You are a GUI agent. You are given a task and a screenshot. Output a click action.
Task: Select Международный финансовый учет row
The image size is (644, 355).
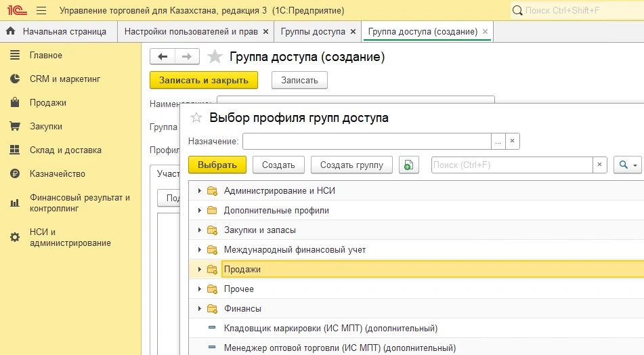(x=416, y=249)
